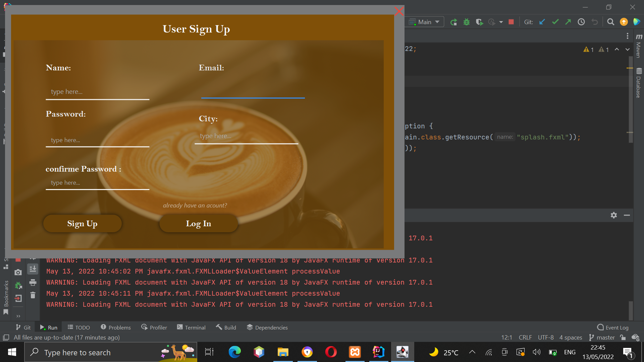The height and width of the screenshot is (362, 644).
Task: Click the Log In button
Action: 199,223
